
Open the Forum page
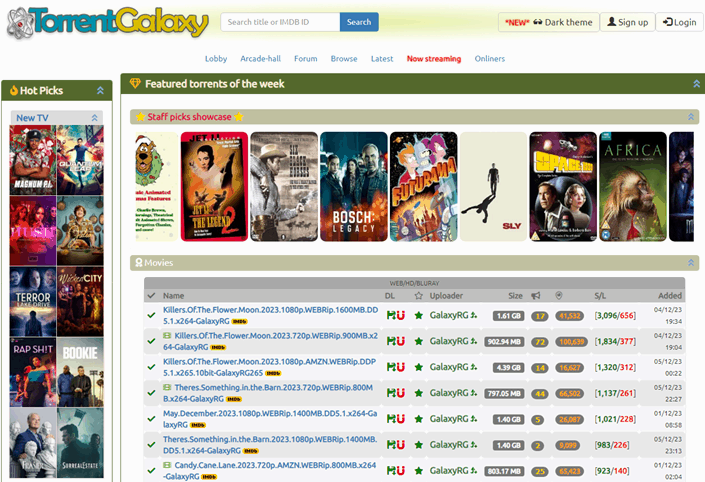click(x=306, y=58)
